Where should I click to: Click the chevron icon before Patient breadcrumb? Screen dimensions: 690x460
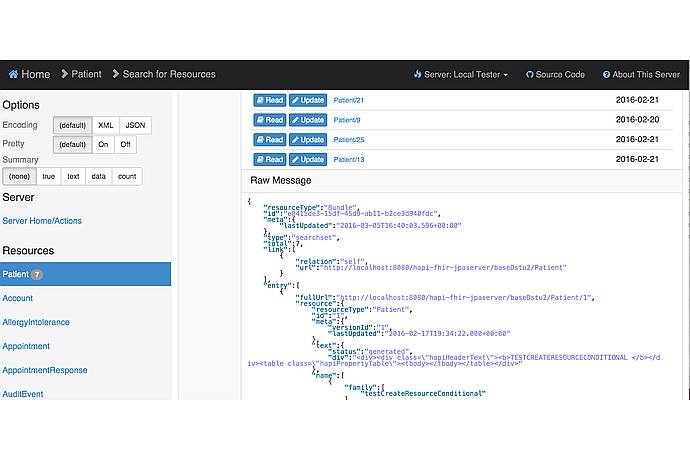click(65, 74)
